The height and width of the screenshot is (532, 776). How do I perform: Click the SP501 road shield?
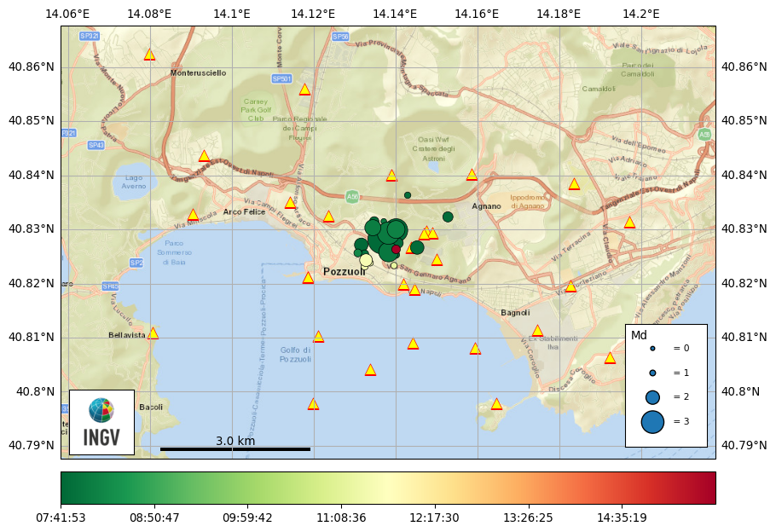[x=281, y=78]
